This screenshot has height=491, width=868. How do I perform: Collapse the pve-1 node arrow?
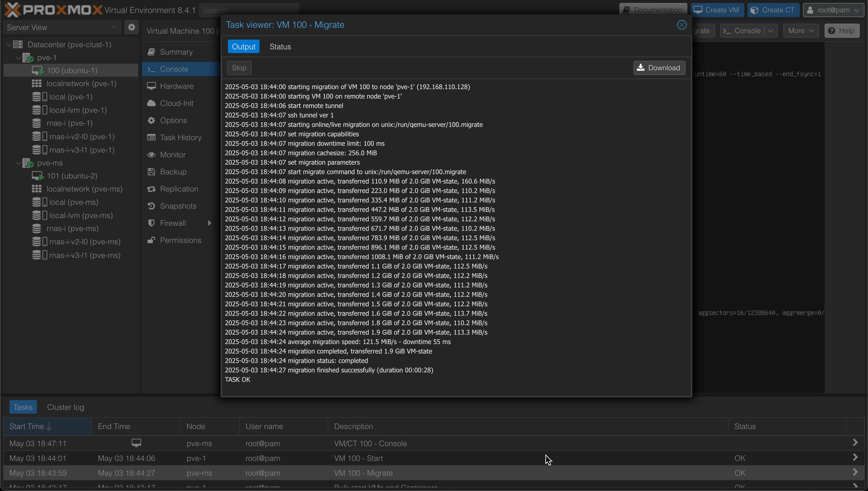tap(19, 58)
